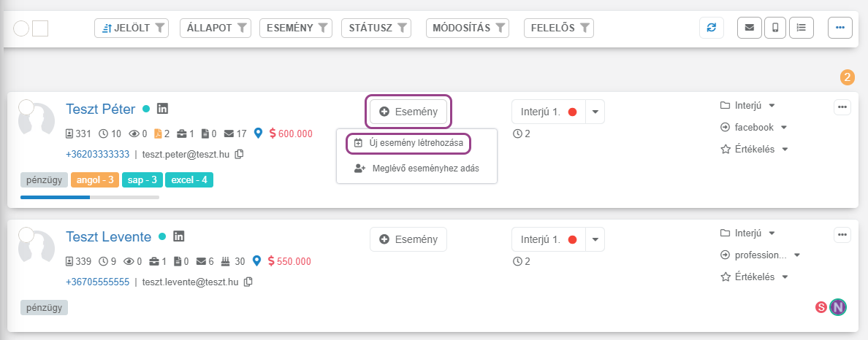Expand the Interjú 1. arrow for Teszt Péter

point(595,112)
